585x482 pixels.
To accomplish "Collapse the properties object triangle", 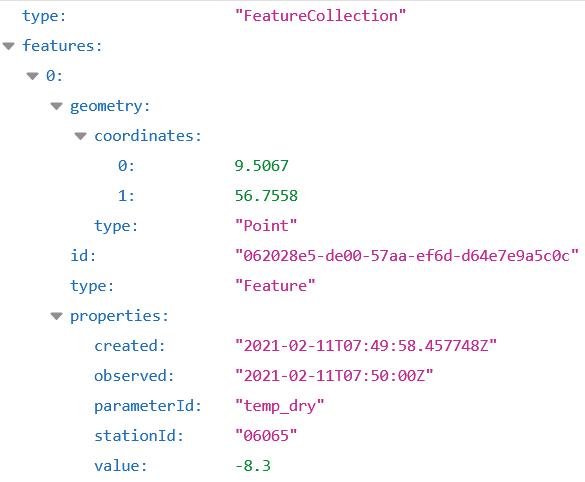I will point(56,316).
